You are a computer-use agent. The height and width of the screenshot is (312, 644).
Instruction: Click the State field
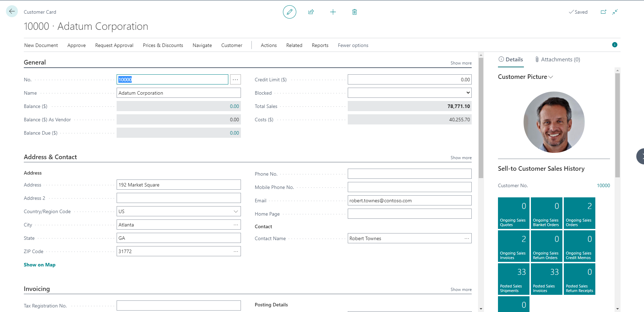point(179,238)
